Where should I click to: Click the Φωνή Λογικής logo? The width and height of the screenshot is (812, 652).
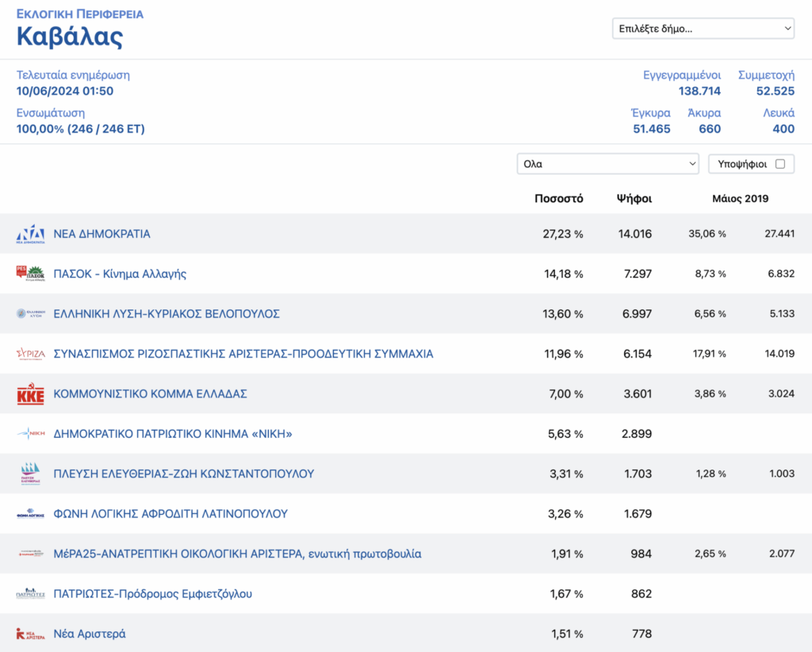tap(31, 514)
